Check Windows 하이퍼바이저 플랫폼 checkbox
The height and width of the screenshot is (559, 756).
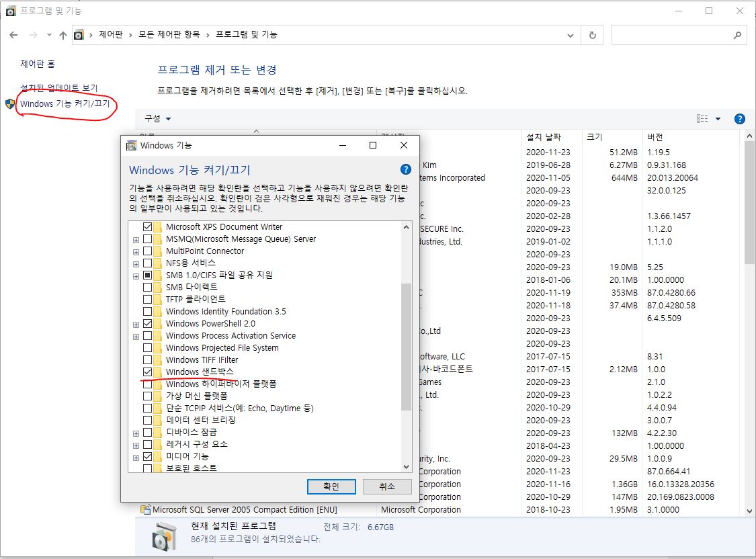148,384
